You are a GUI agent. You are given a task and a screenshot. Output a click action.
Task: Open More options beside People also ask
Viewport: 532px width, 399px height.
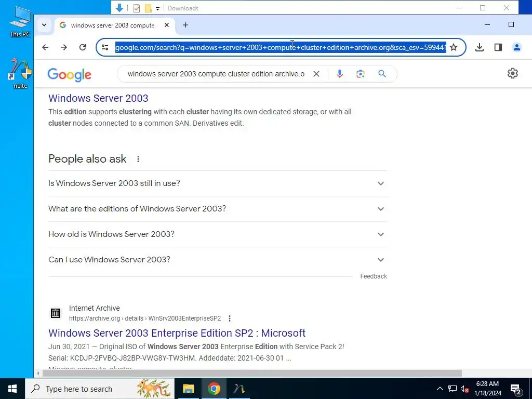(x=138, y=159)
